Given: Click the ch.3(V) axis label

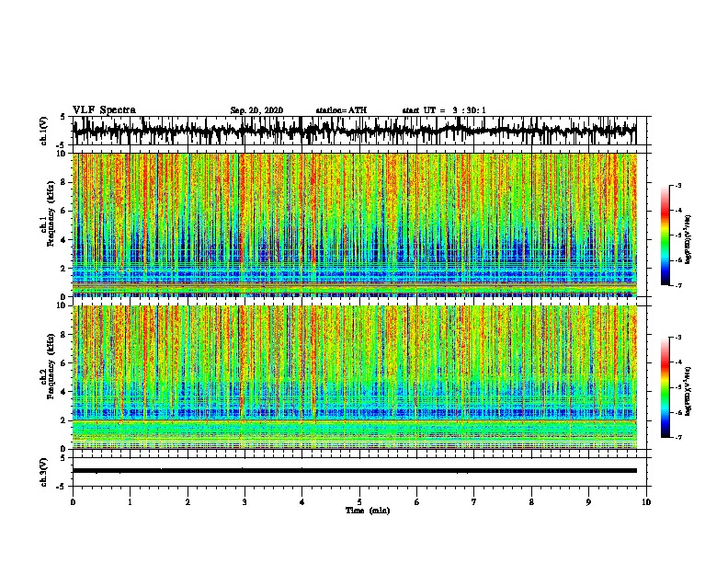Looking at the screenshot, I should tap(44, 472).
